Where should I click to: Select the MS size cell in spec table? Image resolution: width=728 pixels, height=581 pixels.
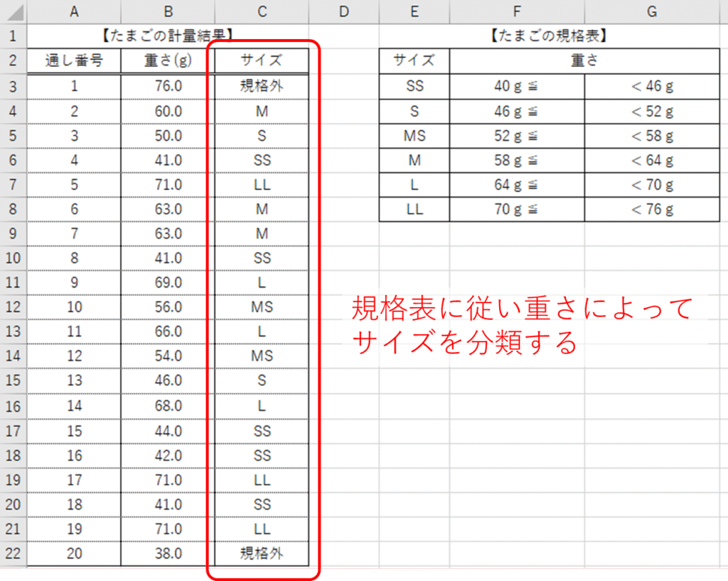[414, 135]
